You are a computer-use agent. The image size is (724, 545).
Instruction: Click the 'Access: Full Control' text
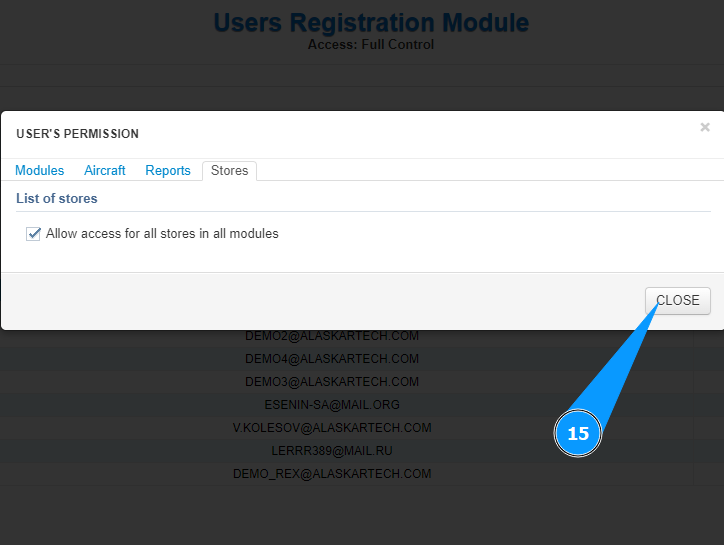coord(371,45)
